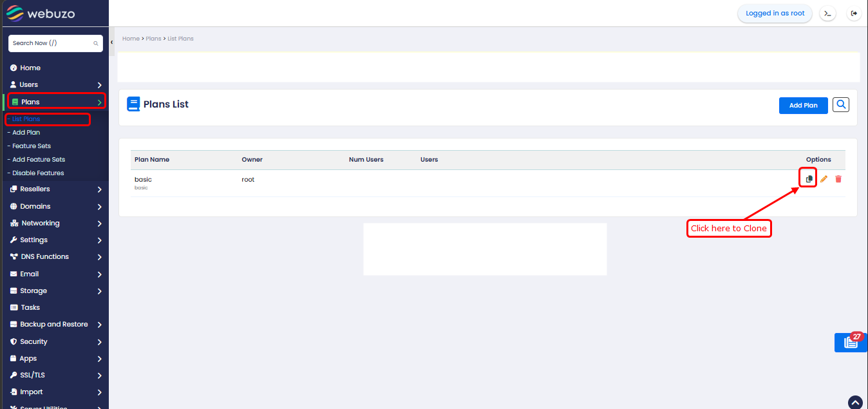Delete basic plan using the trash icon
The height and width of the screenshot is (409, 868).
coord(838,178)
